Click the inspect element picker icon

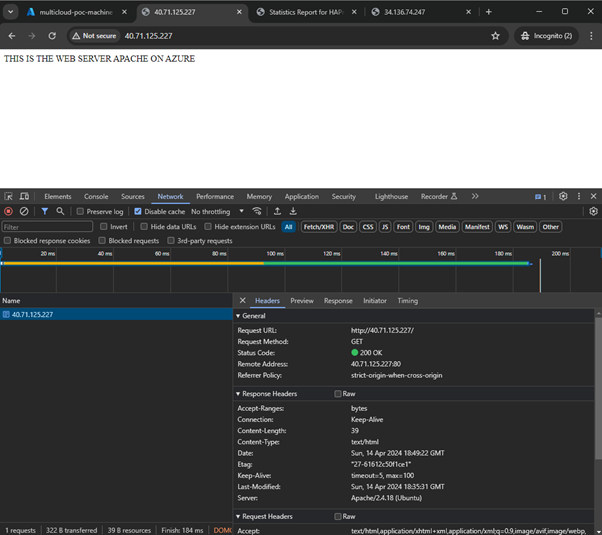pos(9,197)
